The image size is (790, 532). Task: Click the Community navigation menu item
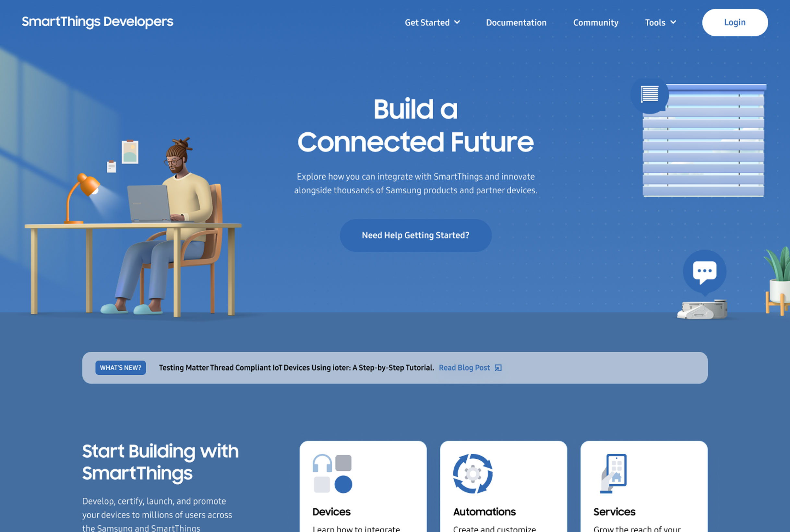point(595,22)
